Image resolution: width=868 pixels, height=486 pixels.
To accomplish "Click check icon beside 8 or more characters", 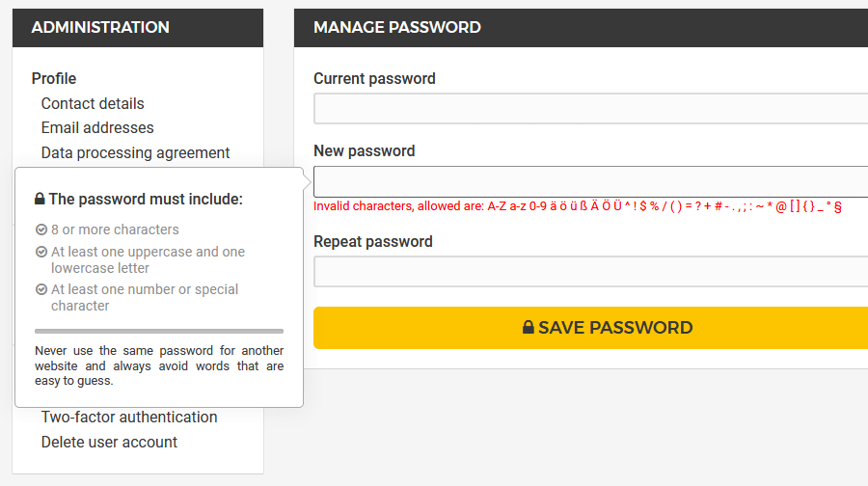I will coord(41,229).
